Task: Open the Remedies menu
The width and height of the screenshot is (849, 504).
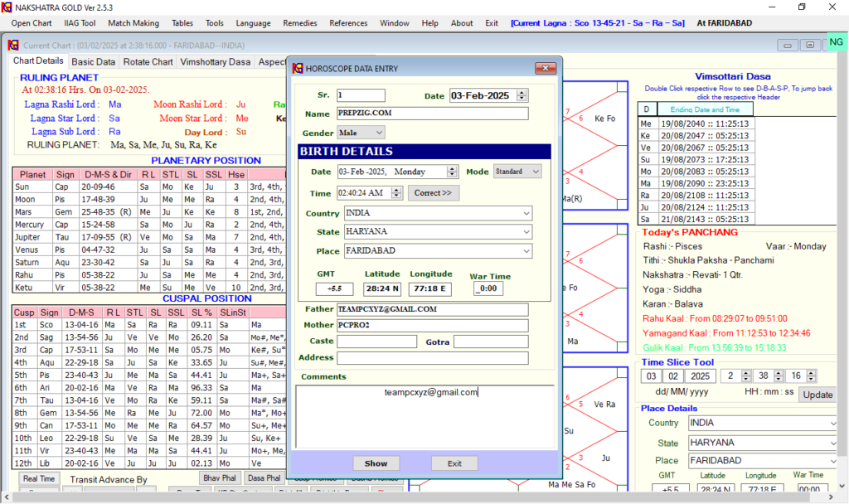Action: tap(299, 22)
